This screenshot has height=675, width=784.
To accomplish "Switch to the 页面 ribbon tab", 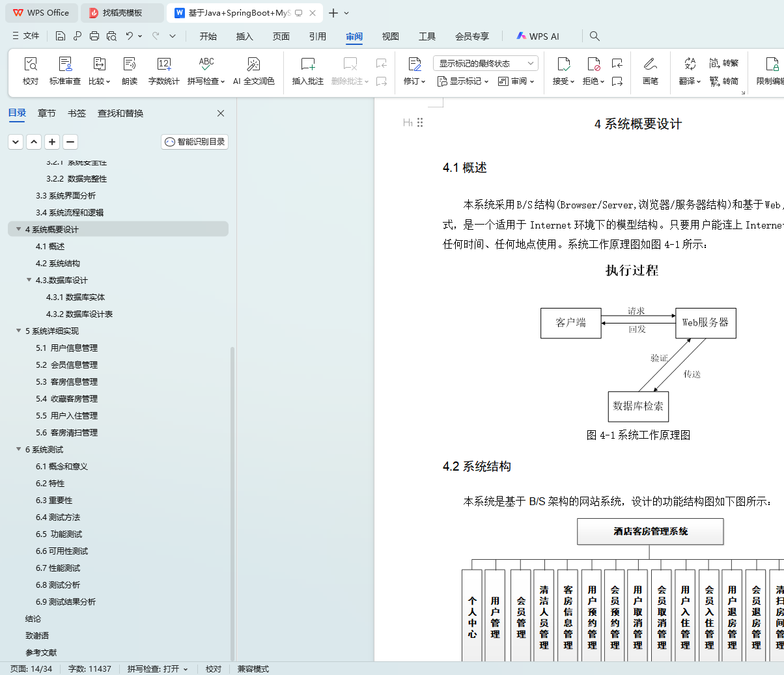I will pyautogui.click(x=281, y=36).
